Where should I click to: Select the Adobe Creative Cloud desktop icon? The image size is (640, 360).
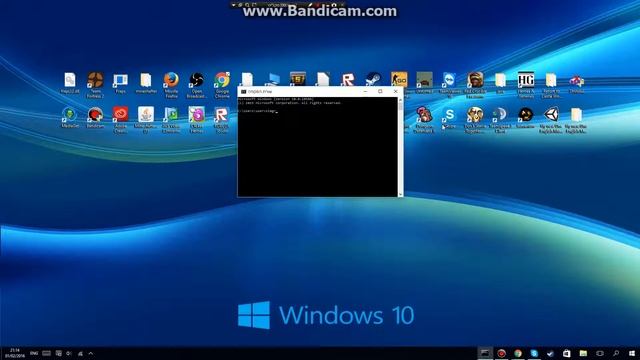pos(120,120)
